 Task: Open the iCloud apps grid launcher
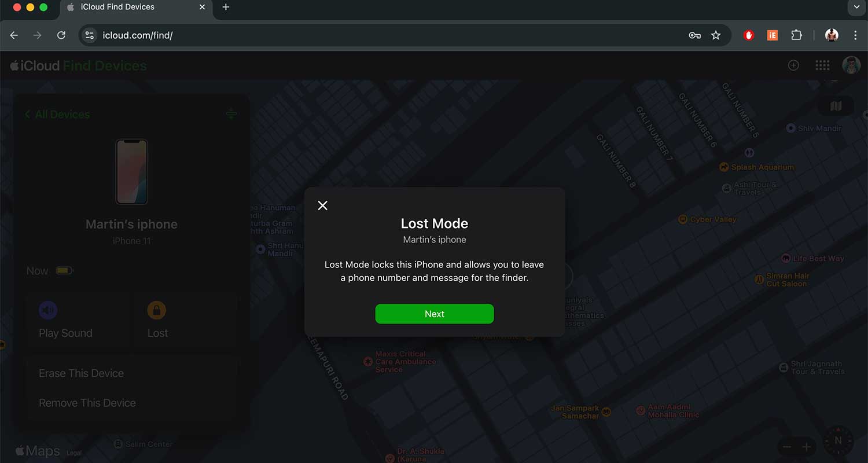pos(822,65)
